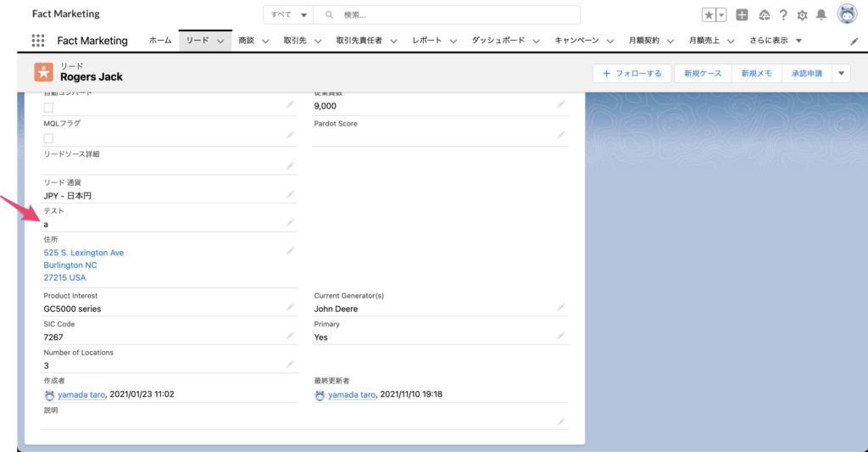
Task: Edit the リードソース詳細 field pencil icon
Action: pyautogui.click(x=290, y=165)
